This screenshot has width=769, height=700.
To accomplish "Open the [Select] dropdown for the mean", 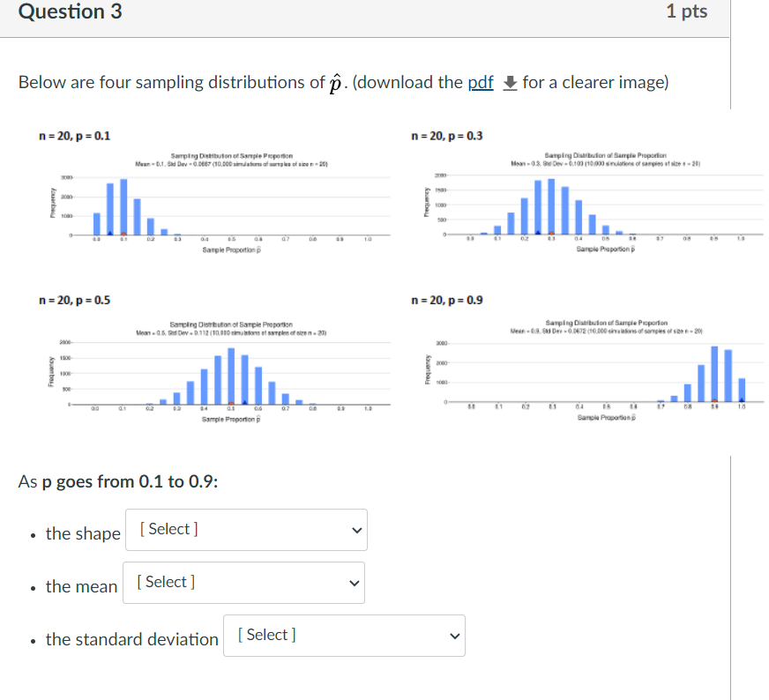I will [244, 583].
